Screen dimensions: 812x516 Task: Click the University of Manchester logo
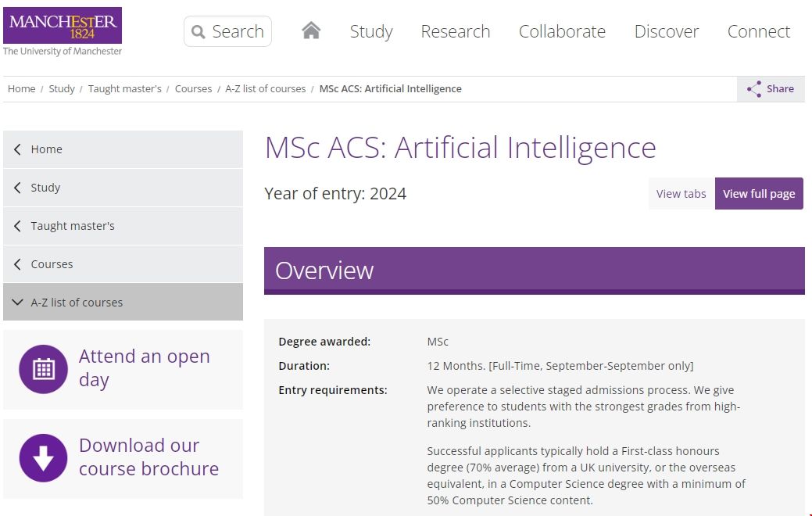(63, 31)
